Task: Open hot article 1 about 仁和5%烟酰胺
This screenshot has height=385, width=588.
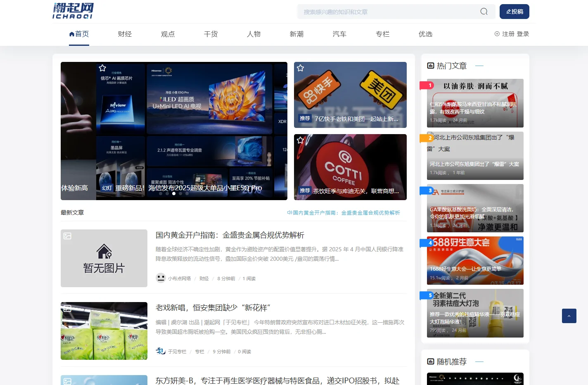Action: [x=475, y=103]
